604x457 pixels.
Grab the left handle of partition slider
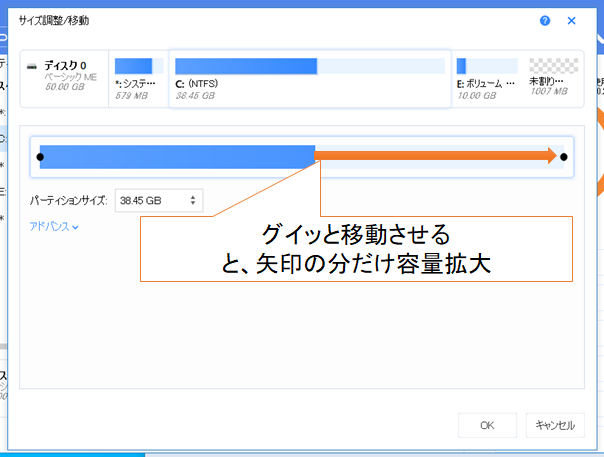tap(40, 157)
